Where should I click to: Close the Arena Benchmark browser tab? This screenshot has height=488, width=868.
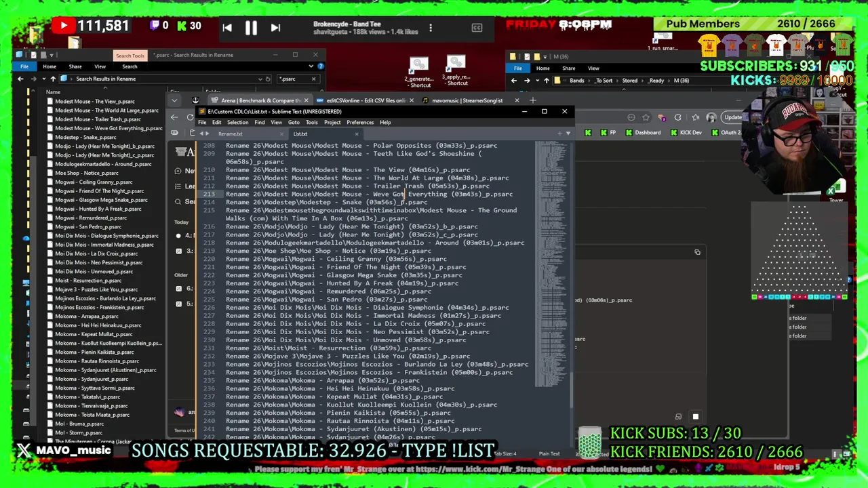click(x=305, y=100)
